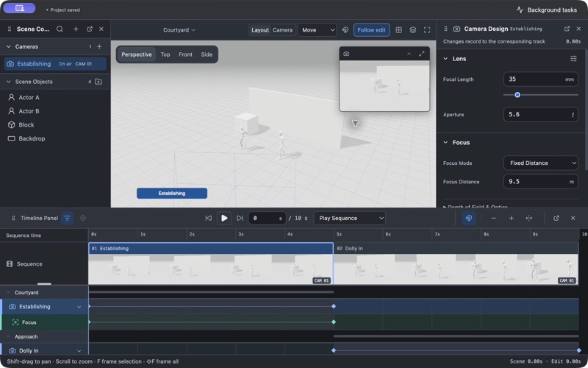Switch to Camera mode
Viewport: 588px width, 368px height.
(282, 30)
